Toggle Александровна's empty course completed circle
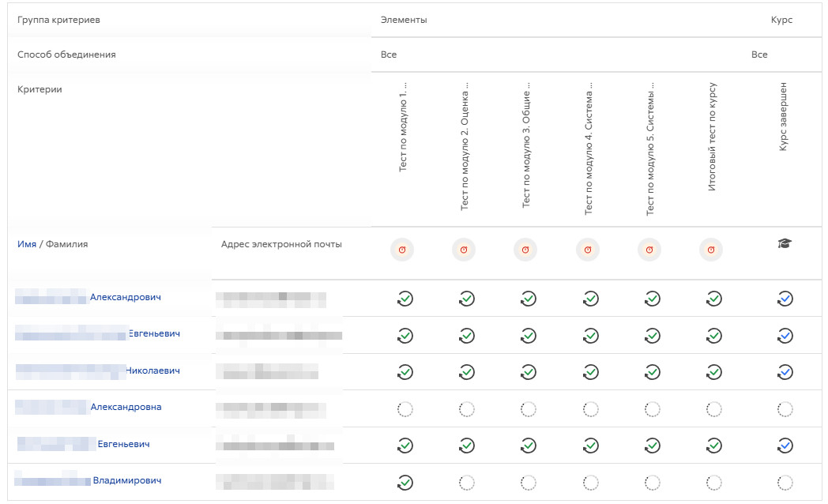Screen dimensions: 828x504 (785, 409)
